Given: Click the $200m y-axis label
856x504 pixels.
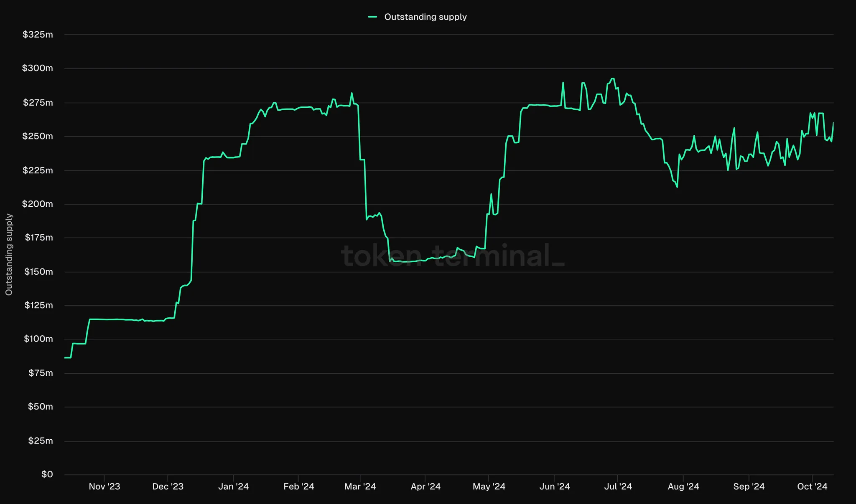Looking at the screenshot, I should [38, 204].
